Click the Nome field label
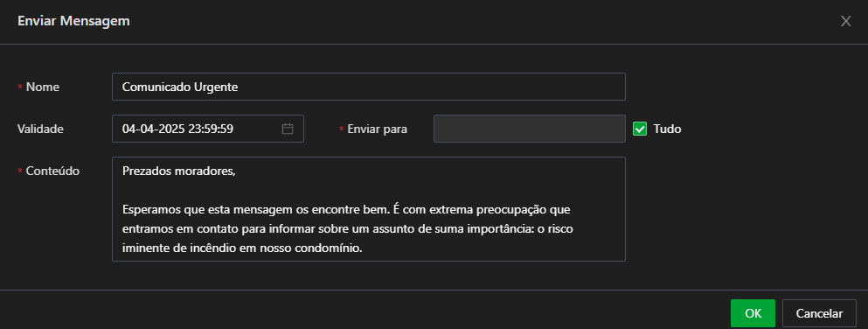Image resolution: width=868 pixels, height=329 pixels. pos(43,87)
